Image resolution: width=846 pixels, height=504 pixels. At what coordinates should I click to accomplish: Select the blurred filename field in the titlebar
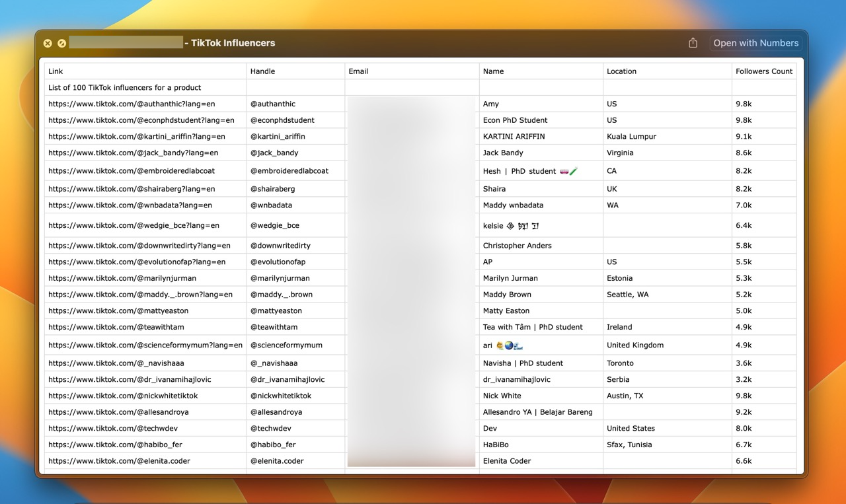(126, 42)
